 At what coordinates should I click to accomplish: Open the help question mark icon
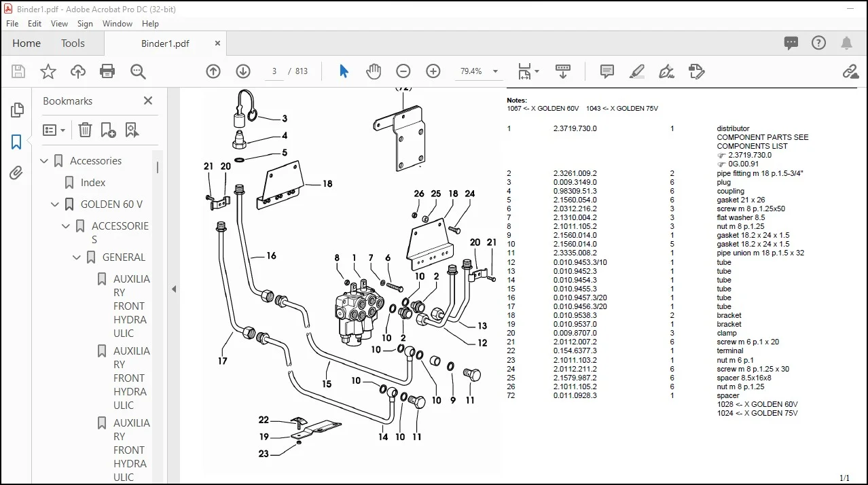(x=819, y=43)
